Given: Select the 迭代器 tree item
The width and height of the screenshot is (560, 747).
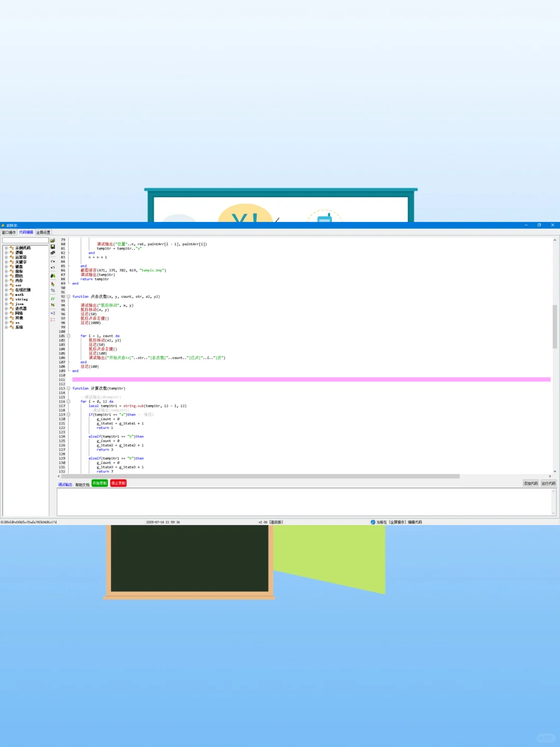Looking at the screenshot, I should click(21, 309).
